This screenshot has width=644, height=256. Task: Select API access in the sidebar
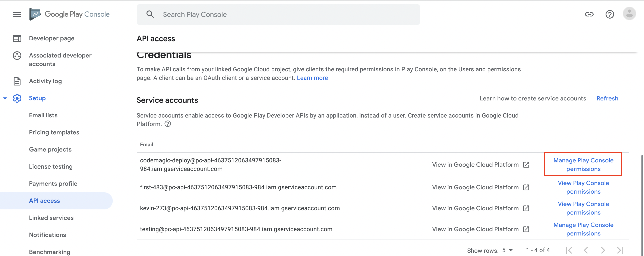click(44, 200)
